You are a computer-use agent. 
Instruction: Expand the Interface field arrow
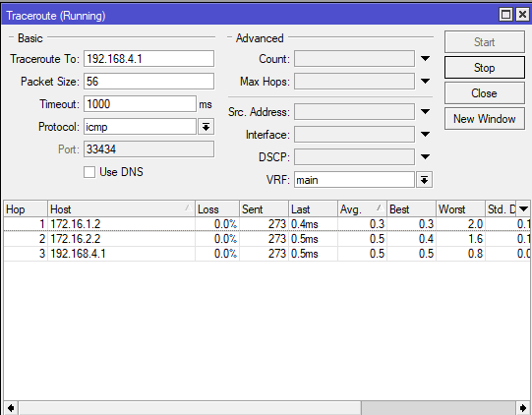(x=425, y=135)
